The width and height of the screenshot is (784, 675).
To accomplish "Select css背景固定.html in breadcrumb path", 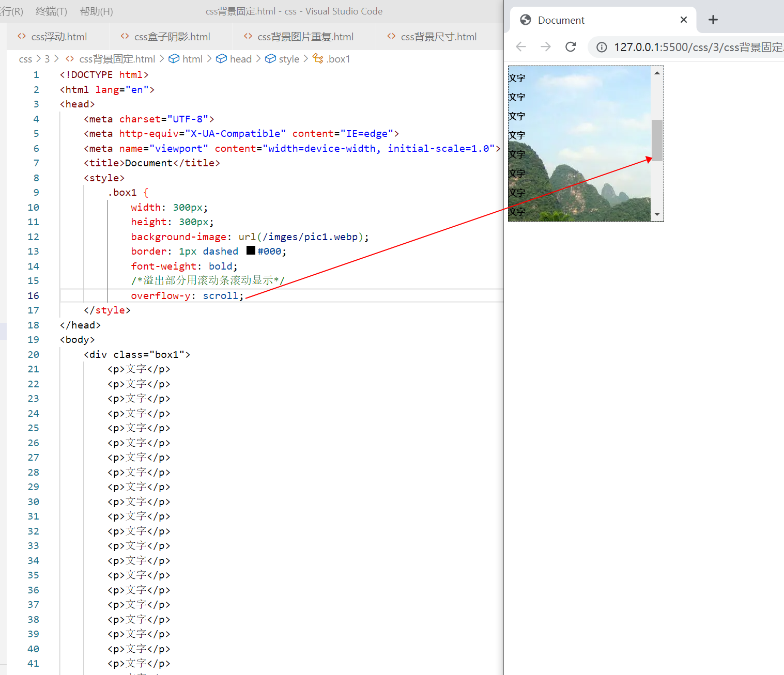I will [x=117, y=59].
